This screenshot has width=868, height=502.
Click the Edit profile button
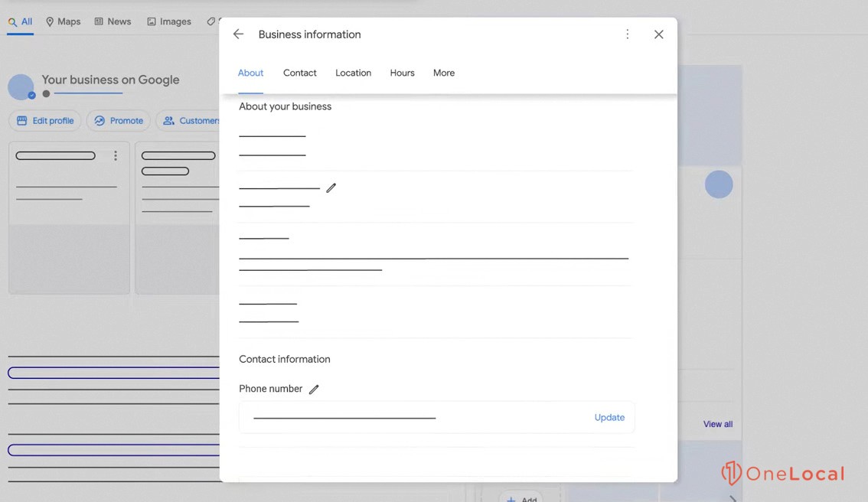[x=45, y=121]
